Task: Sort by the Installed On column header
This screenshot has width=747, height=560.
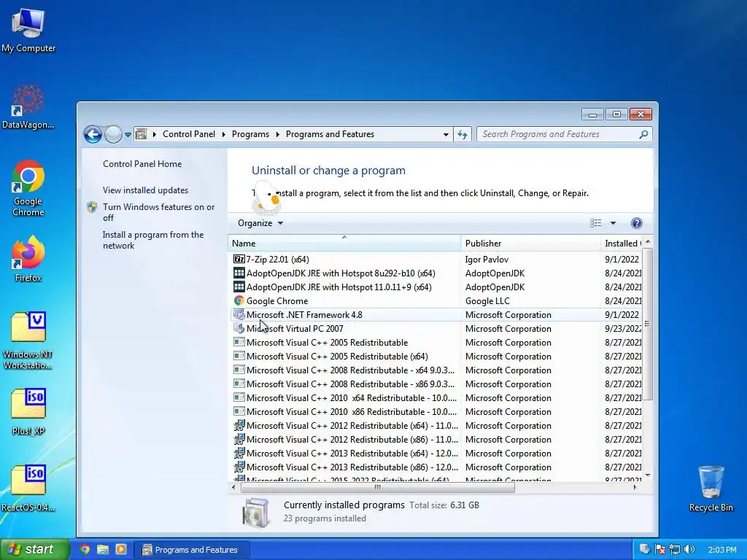Action: 622,244
